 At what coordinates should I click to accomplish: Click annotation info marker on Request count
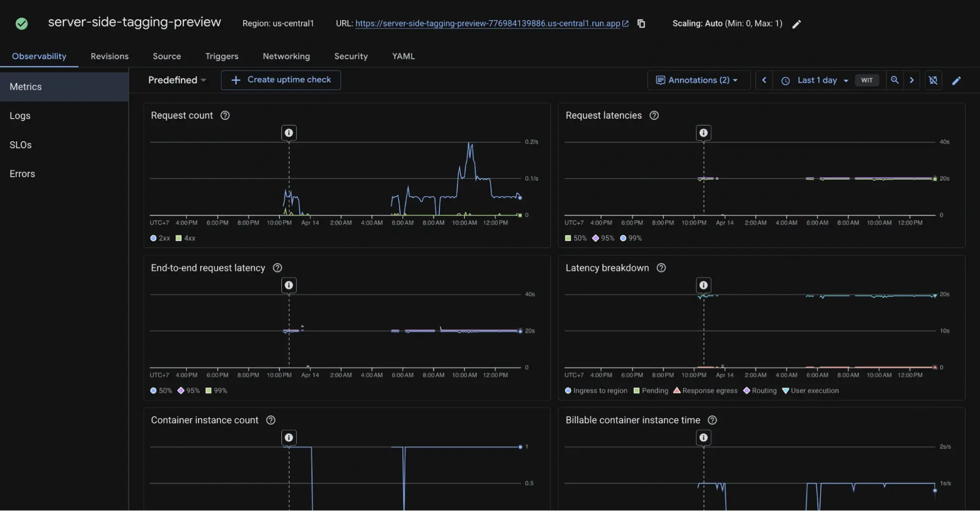coord(289,133)
